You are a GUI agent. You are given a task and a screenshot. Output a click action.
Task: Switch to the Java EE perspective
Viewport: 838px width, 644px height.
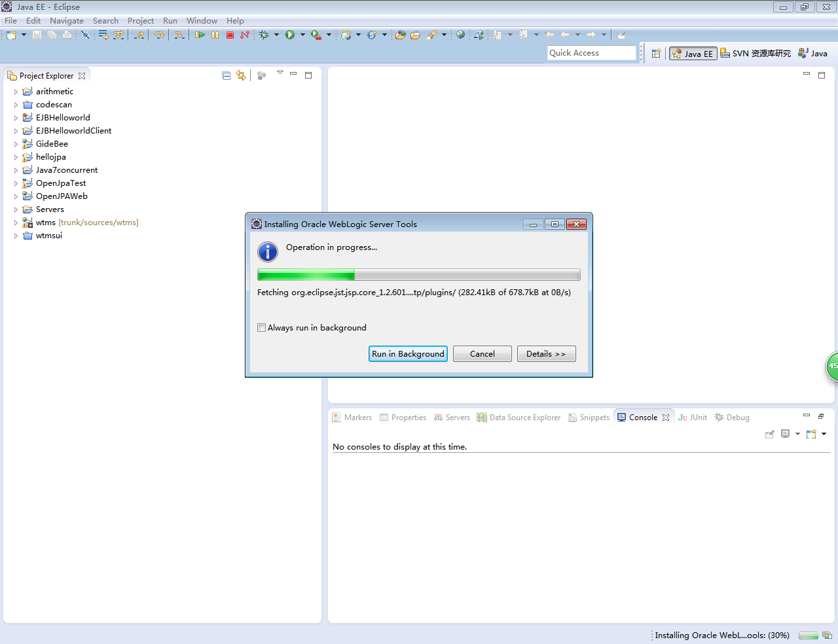[693, 54]
